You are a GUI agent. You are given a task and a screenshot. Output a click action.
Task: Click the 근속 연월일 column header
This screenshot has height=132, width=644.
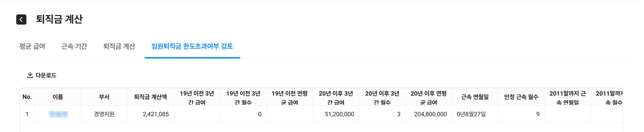coord(474,97)
